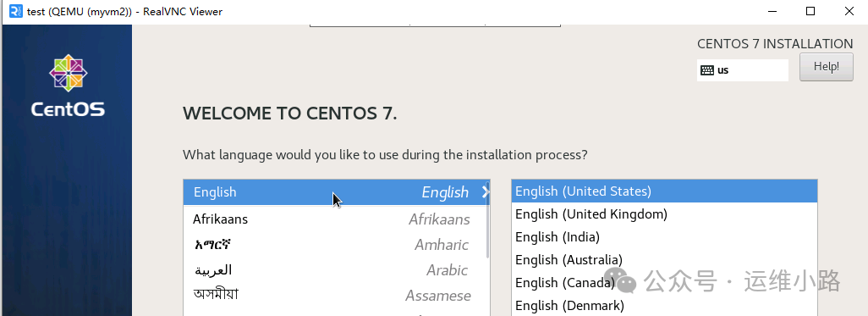Image resolution: width=868 pixels, height=316 pixels.
Task: Maximize the RealVNC Viewer window
Action: (810, 11)
